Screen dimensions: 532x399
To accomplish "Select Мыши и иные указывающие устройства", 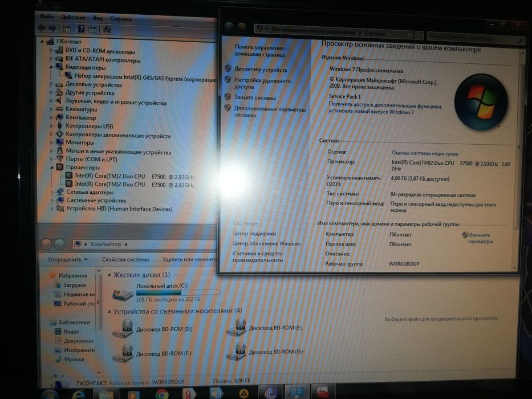I will click(x=119, y=151).
